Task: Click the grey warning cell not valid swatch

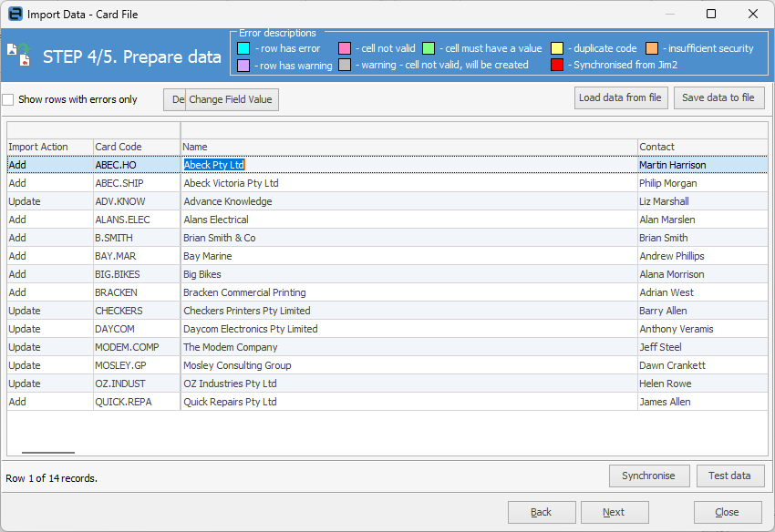Action: click(x=345, y=66)
